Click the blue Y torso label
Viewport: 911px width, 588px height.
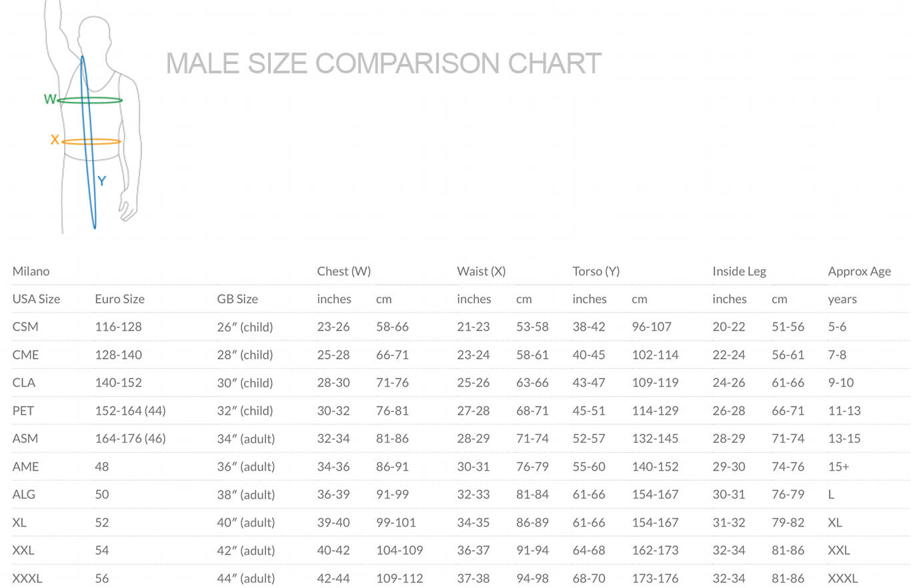(x=101, y=181)
